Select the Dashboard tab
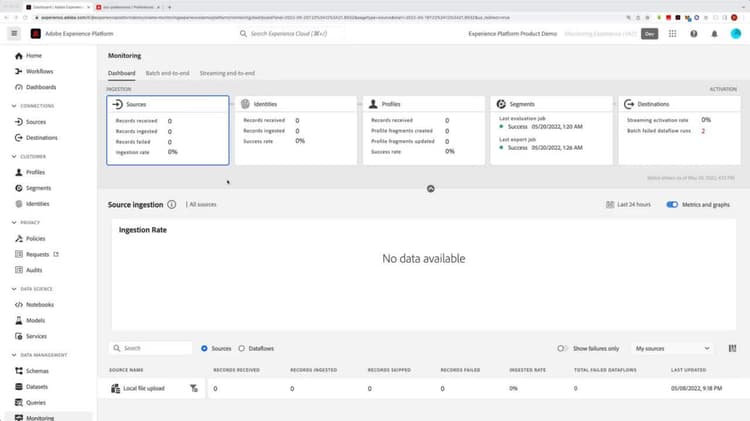The width and height of the screenshot is (750, 421). [x=121, y=73]
